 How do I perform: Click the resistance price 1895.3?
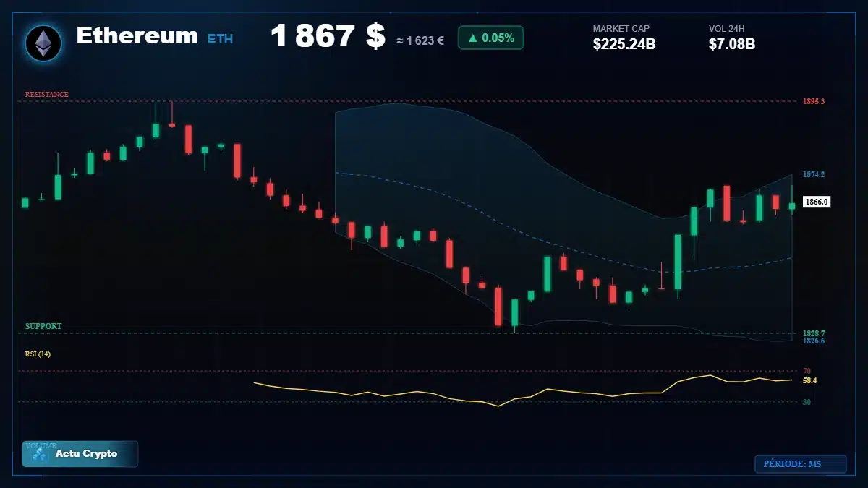tap(814, 101)
